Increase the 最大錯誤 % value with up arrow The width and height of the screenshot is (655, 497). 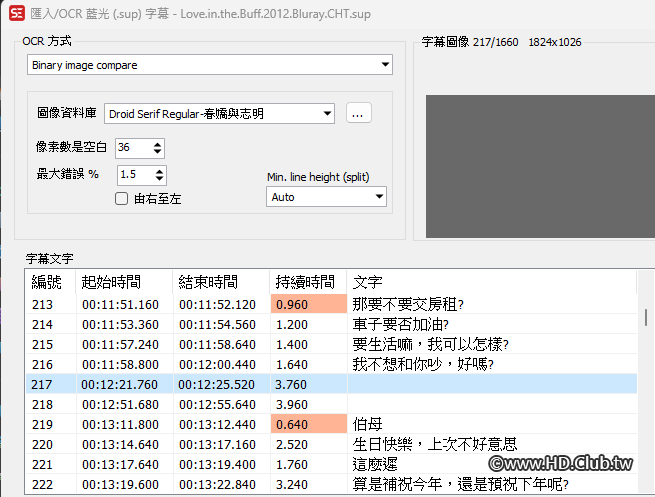(x=160, y=171)
